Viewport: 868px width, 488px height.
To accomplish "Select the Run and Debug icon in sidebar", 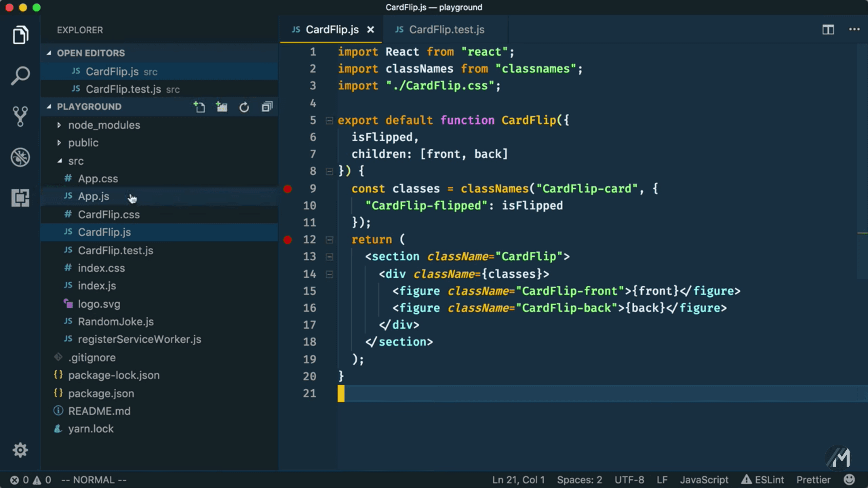I will click(21, 156).
